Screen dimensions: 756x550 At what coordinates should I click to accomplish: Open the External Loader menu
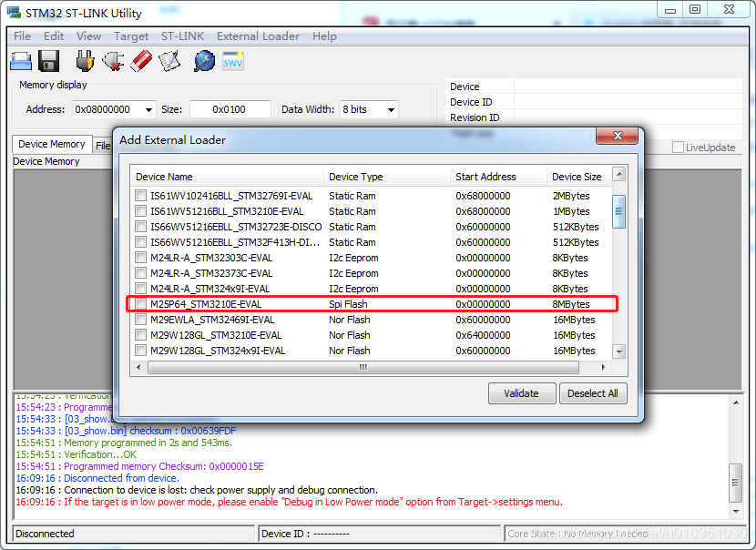(258, 36)
